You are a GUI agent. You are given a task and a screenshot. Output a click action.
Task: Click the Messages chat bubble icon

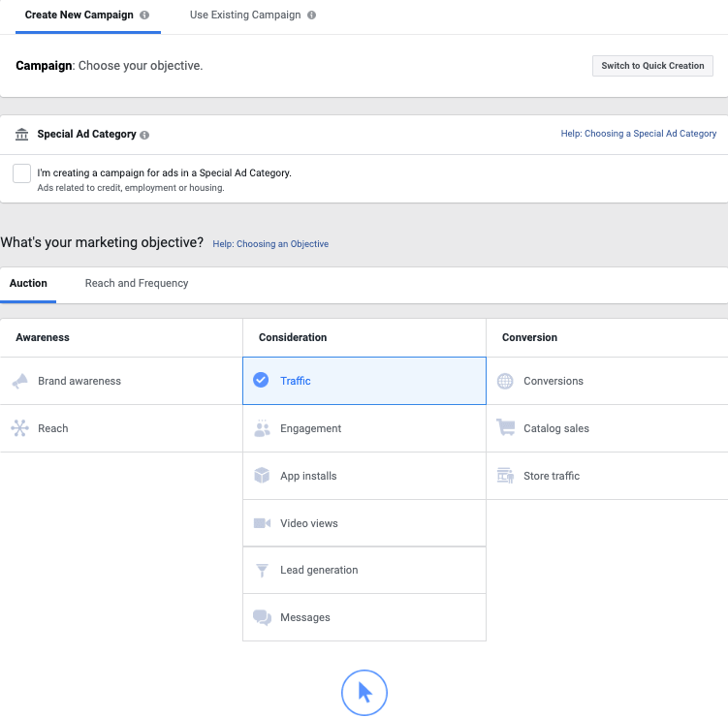click(262, 617)
